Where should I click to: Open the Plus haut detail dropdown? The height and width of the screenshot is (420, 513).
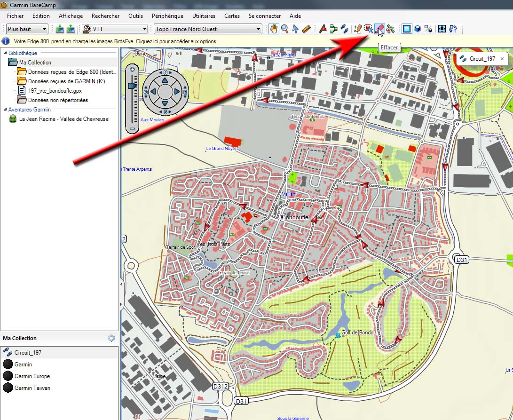(27, 29)
